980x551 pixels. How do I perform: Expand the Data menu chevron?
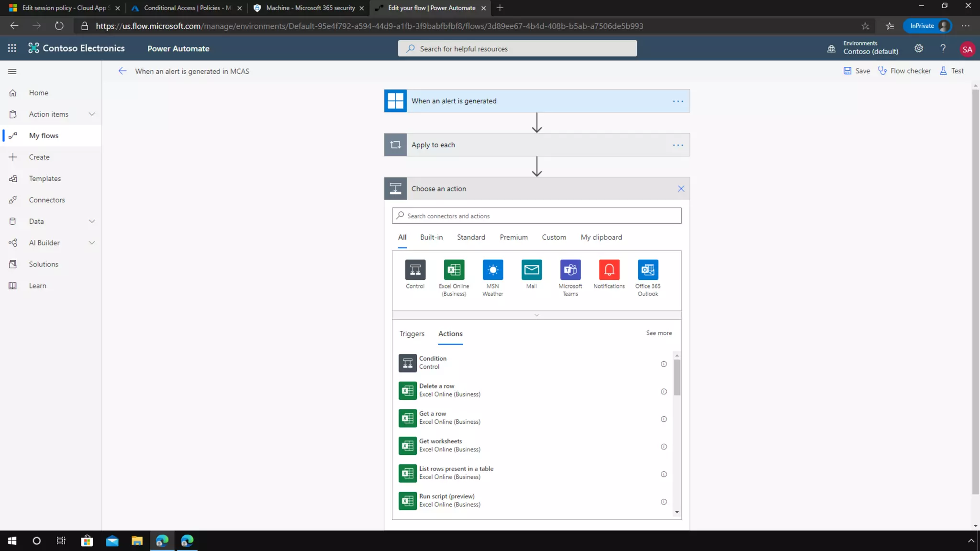tap(92, 221)
